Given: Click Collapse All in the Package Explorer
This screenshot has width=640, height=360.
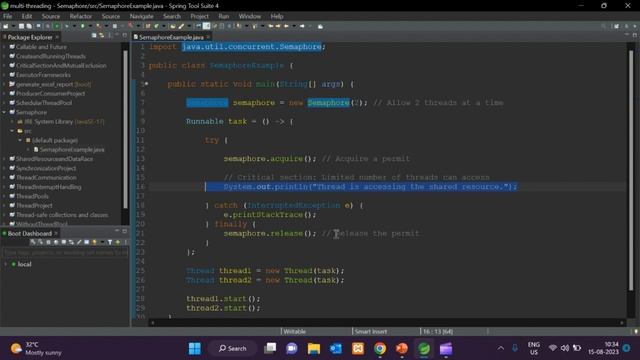Looking at the screenshot, I should [94, 36].
